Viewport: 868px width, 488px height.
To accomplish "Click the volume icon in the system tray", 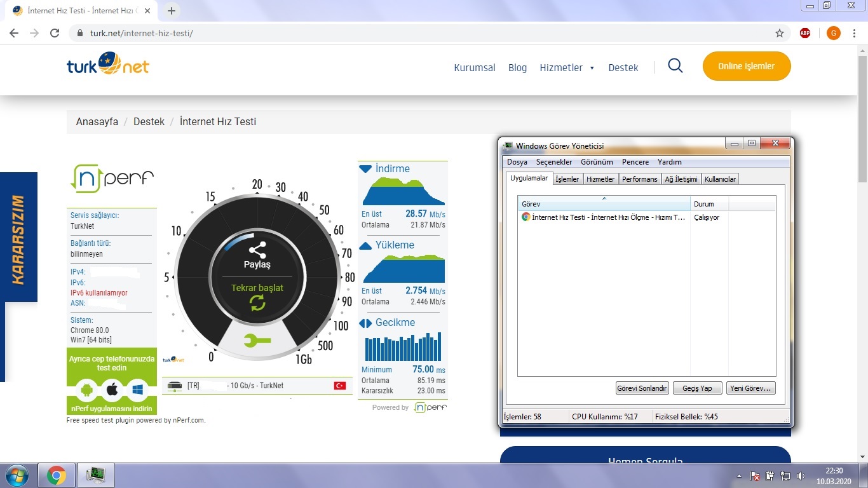I will pyautogui.click(x=801, y=475).
